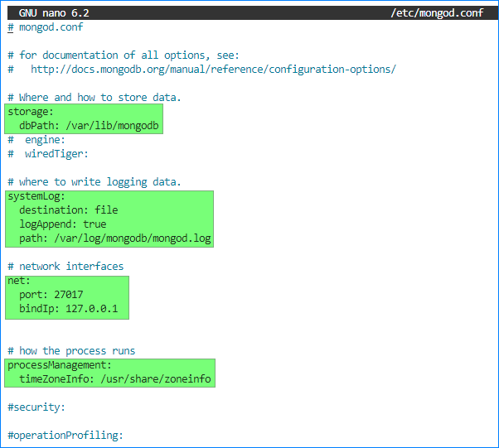This screenshot has height=448, width=499.
Task: Place cursor on the 'systemLog:' line
Action: click(36, 196)
